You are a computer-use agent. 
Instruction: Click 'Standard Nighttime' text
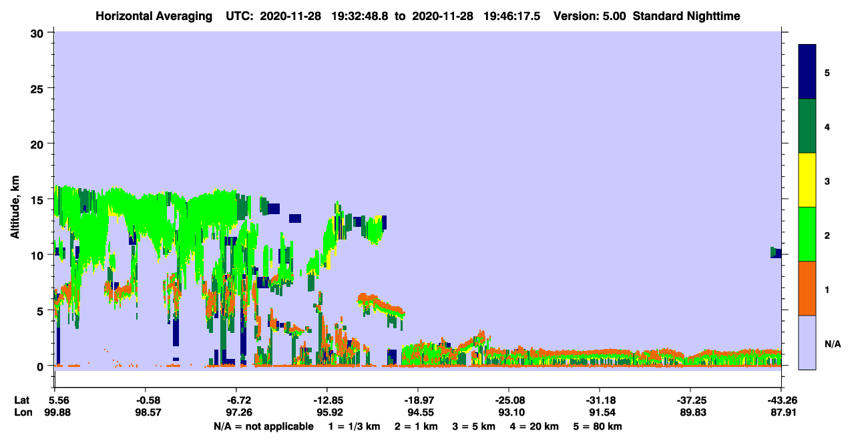coord(686,16)
